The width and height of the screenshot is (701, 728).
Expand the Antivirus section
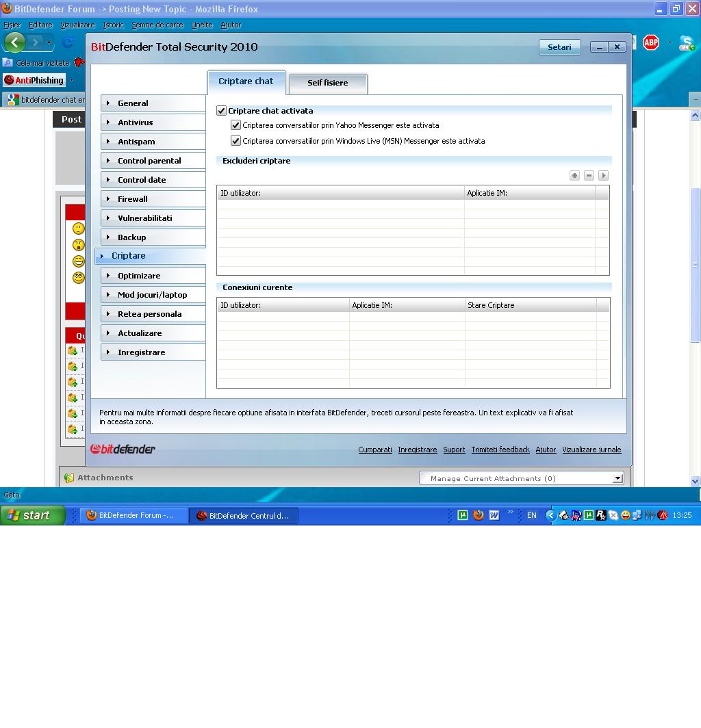[153, 122]
